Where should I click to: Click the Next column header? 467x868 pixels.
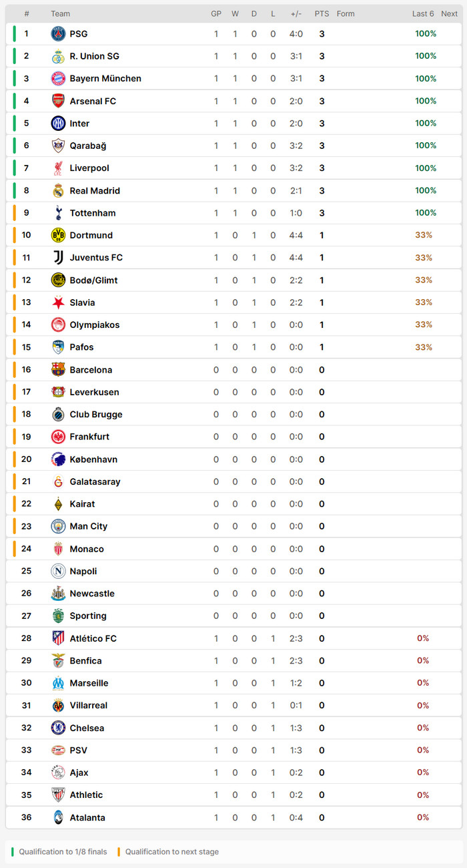coord(450,14)
